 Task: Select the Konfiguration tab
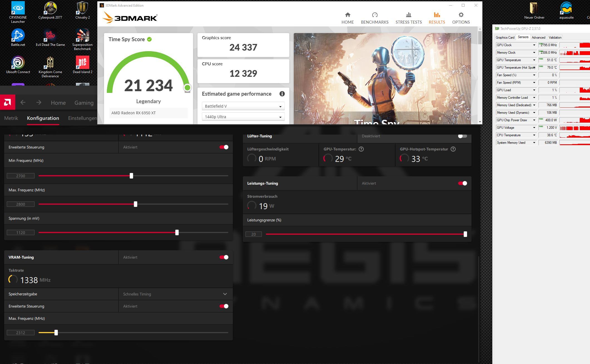click(43, 118)
